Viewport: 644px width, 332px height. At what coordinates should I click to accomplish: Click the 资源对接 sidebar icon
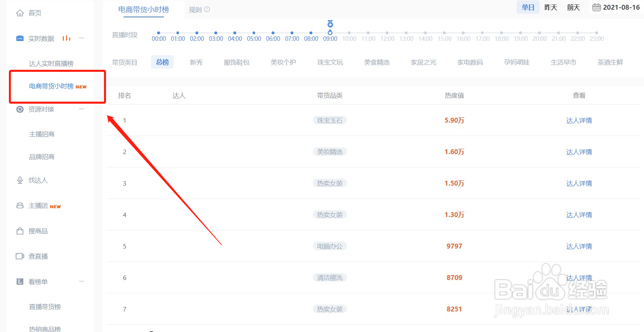(x=20, y=109)
